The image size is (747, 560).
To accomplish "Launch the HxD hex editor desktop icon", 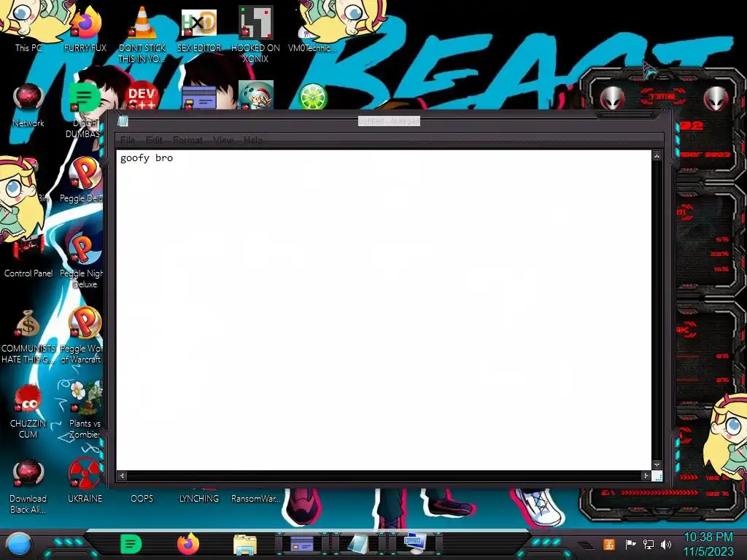I will coord(198,23).
